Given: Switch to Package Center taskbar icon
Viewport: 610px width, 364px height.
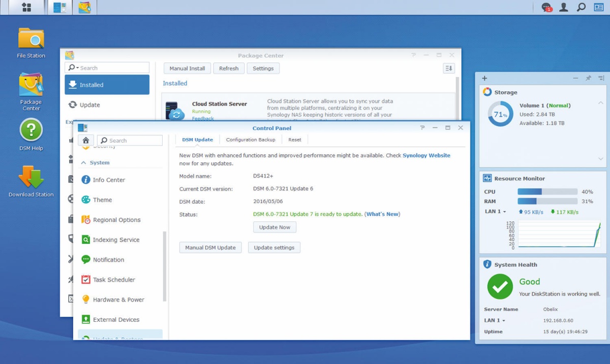Looking at the screenshot, I should [84, 7].
